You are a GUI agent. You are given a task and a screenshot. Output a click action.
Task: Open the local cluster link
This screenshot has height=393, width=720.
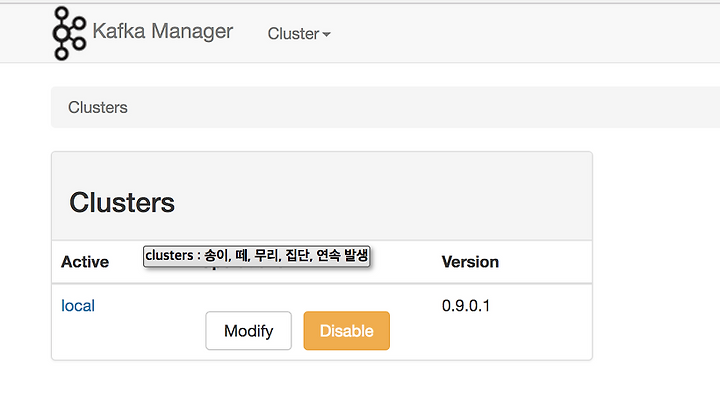click(x=78, y=306)
